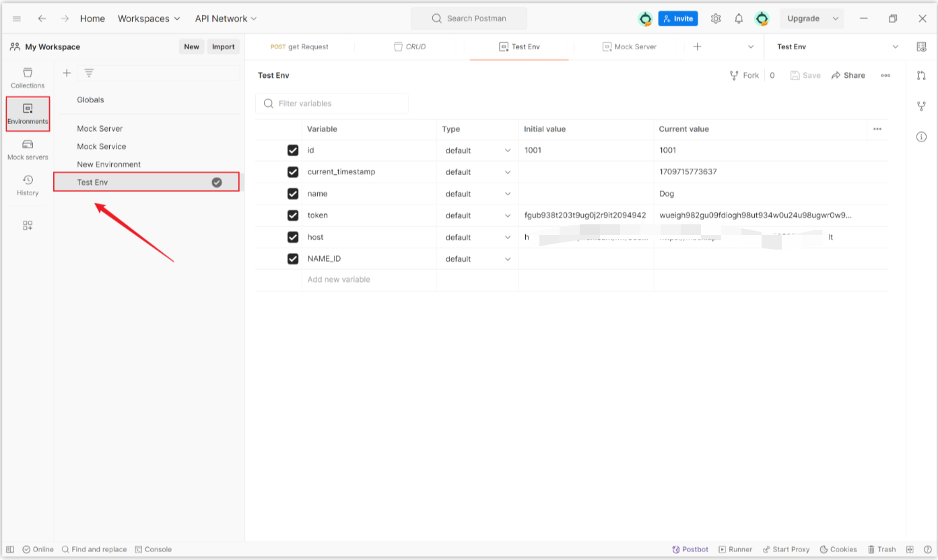Toggle the active check mark on Test Env
This screenshot has width=938, height=560.
(x=217, y=182)
